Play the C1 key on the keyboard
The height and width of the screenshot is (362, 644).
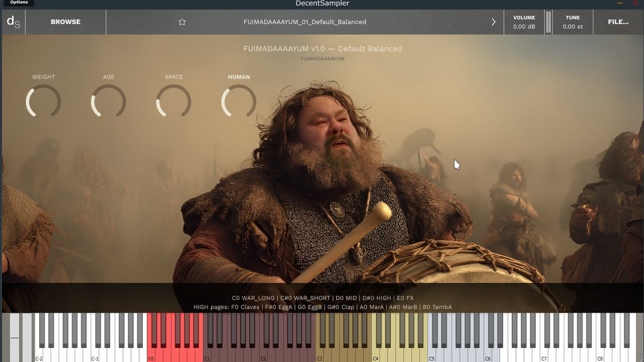point(207,355)
